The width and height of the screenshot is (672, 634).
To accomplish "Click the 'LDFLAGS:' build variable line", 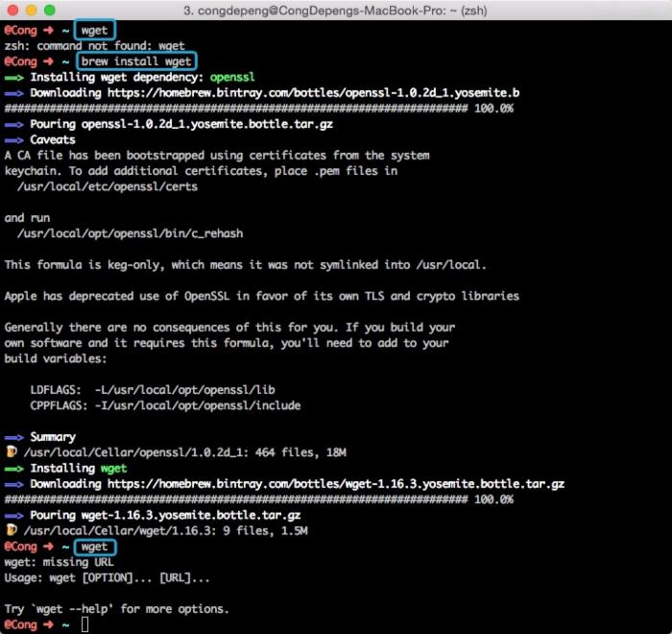I will coord(153,390).
